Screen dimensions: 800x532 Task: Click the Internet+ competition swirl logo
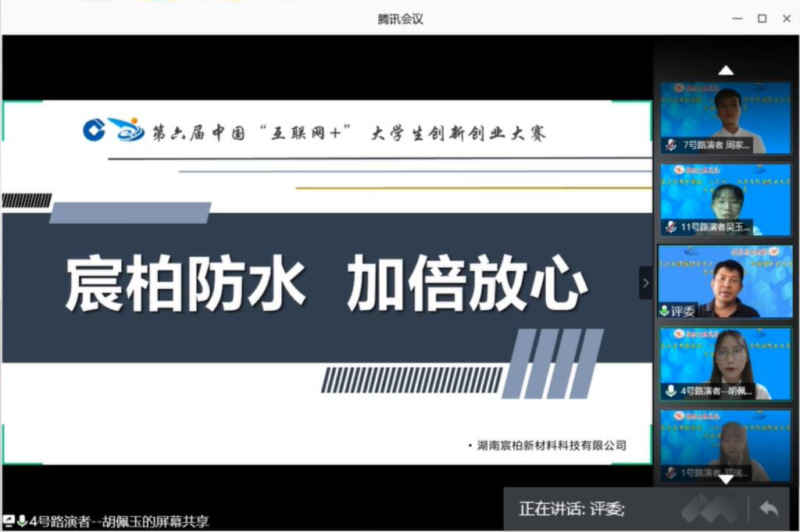(127, 130)
